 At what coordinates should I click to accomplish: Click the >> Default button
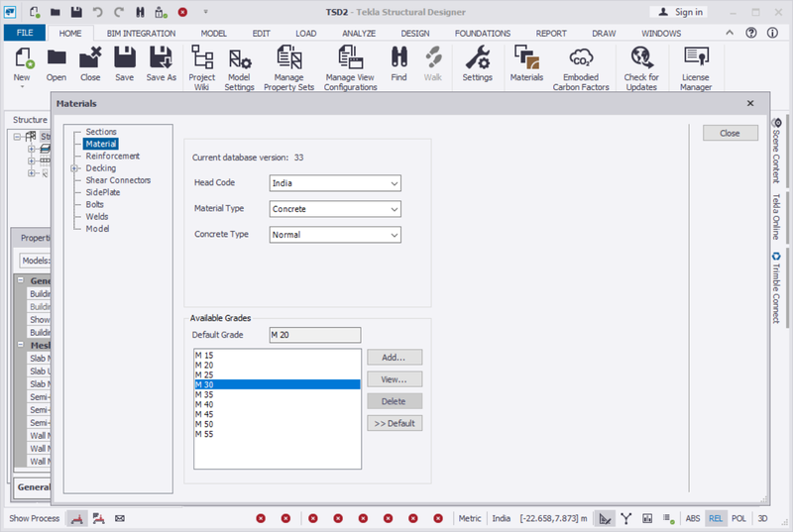coord(395,423)
